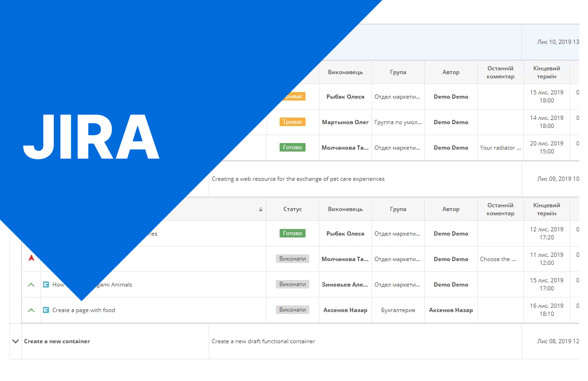The height and width of the screenshot is (381, 588).
Task: Click Виконавець header in the lower table
Action: 346,209
